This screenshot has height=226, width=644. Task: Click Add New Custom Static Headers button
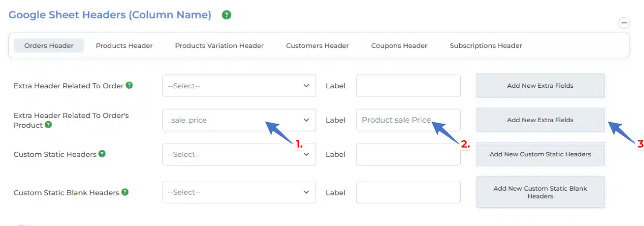click(540, 154)
